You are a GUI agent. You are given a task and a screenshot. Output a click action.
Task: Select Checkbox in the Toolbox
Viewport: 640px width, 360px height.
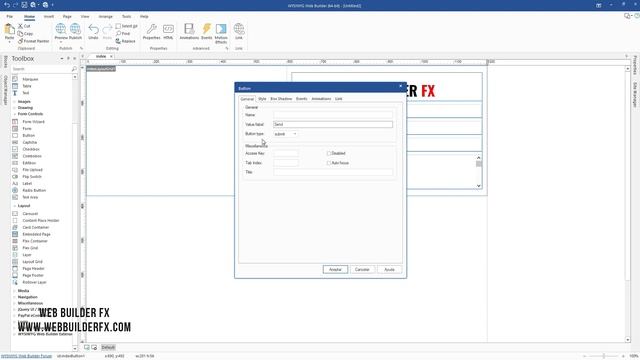point(31,149)
